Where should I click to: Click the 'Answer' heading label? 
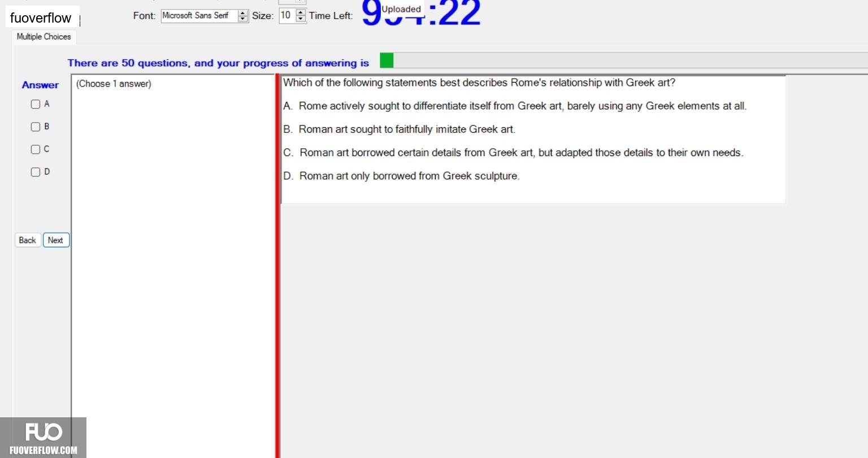[40, 85]
